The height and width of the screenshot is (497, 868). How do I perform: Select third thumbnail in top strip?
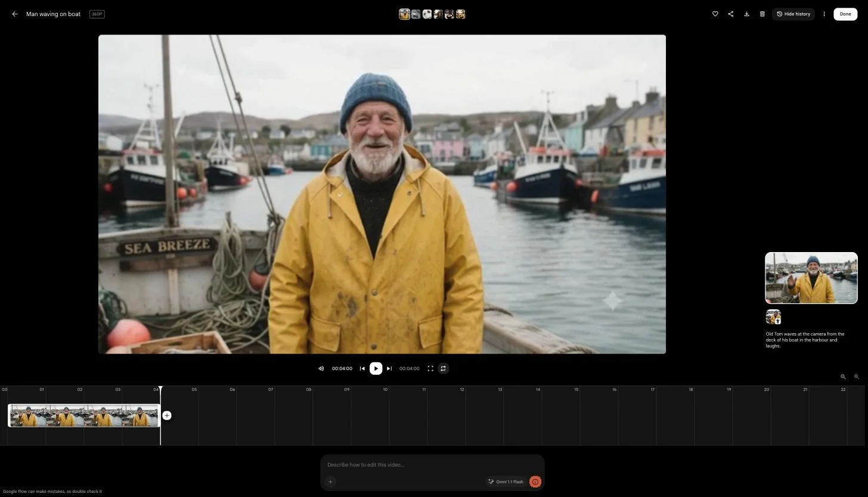[x=427, y=14]
